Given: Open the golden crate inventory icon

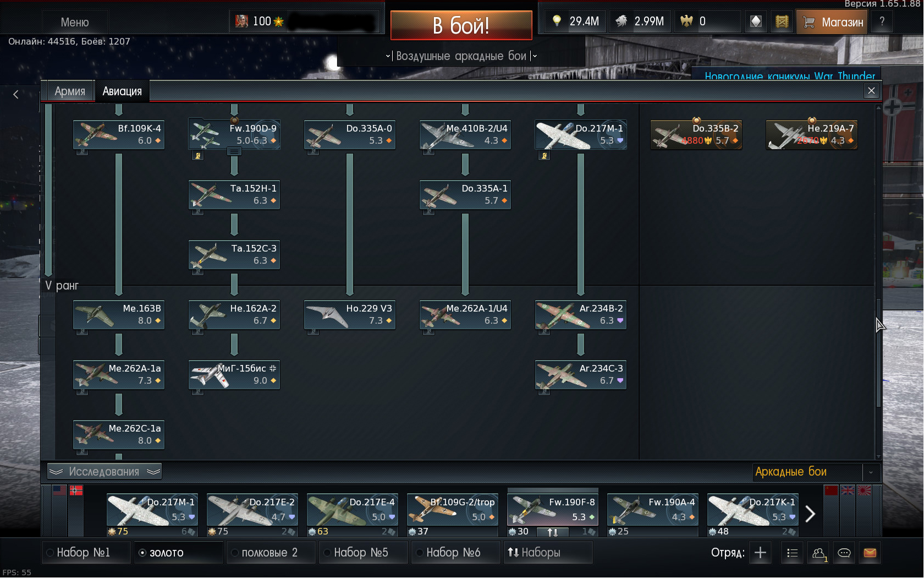Looking at the screenshot, I should point(782,22).
